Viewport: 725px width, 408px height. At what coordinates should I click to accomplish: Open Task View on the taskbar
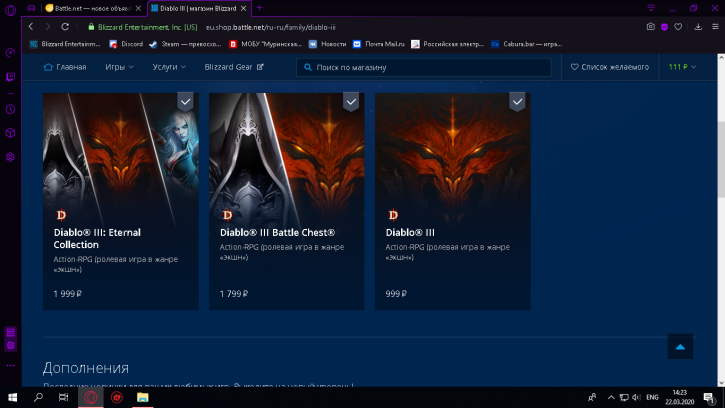pos(63,397)
